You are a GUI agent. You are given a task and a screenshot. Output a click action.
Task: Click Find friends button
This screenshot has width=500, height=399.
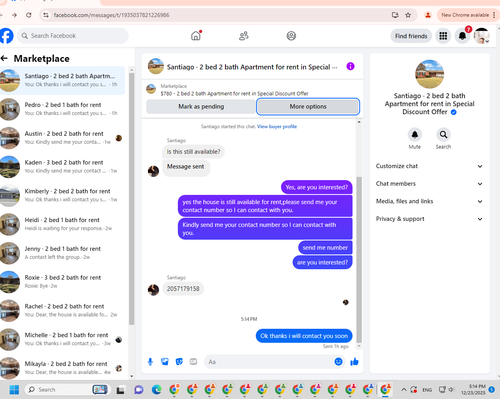point(411,36)
